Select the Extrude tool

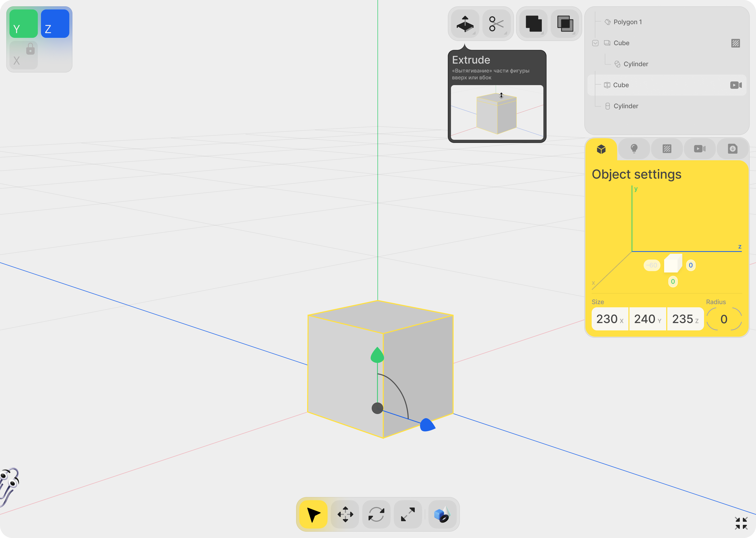[465, 24]
